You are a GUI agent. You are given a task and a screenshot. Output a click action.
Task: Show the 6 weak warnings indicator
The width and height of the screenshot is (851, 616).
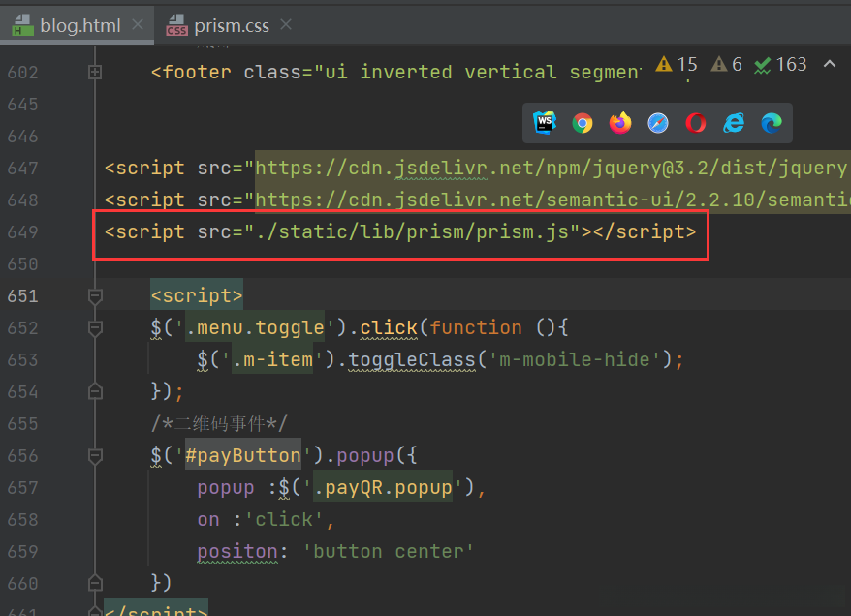click(726, 65)
